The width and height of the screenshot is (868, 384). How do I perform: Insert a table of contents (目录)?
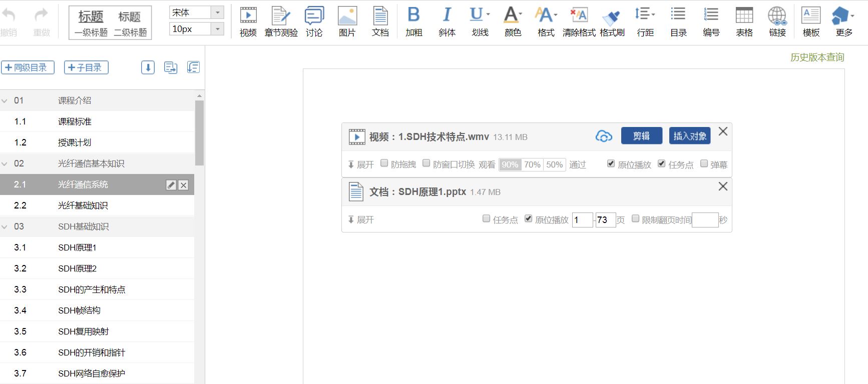click(678, 22)
